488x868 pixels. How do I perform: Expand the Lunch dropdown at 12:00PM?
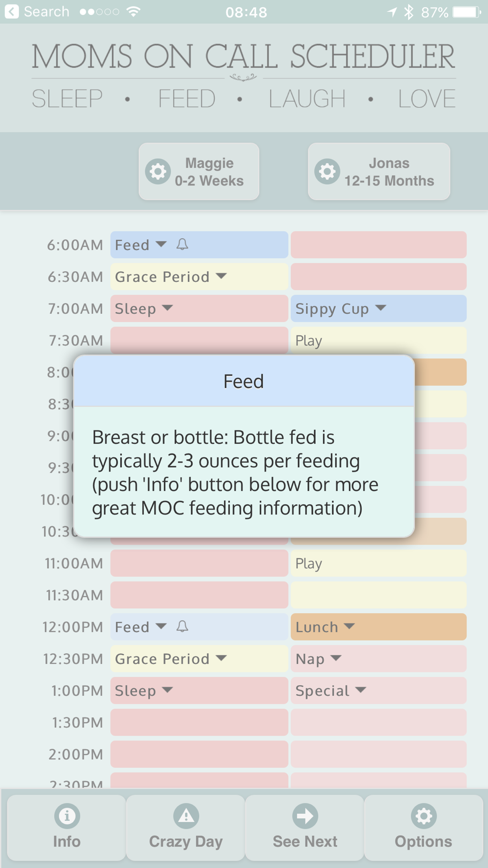tap(349, 626)
